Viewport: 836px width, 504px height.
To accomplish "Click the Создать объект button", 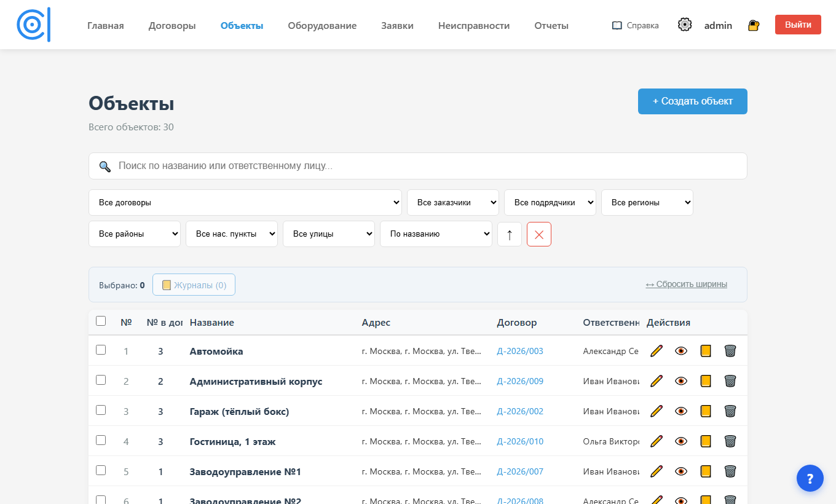I will point(693,101).
